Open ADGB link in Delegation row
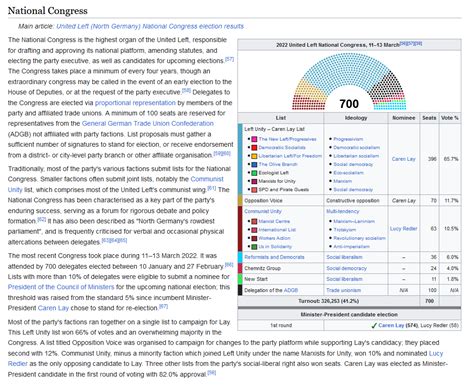 [291, 290]
